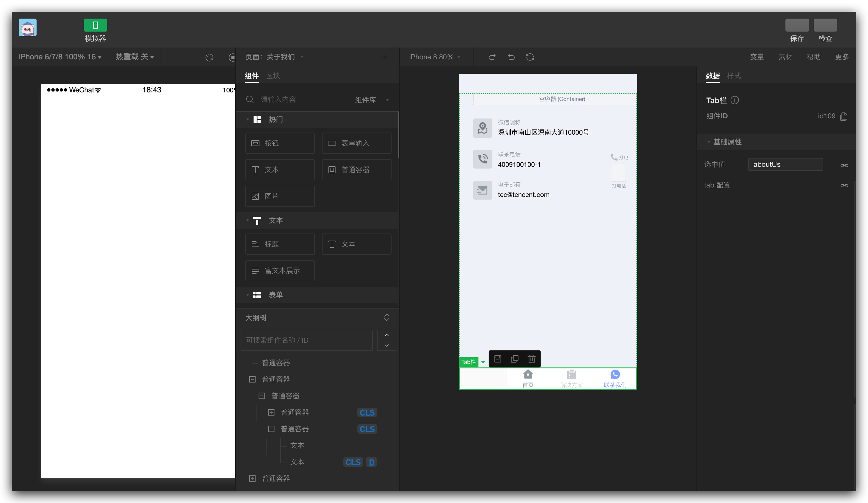The height and width of the screenshot is (503, 868).
Task: Open the 热重载 关 toggle menu
Action: tap(135, 57)
